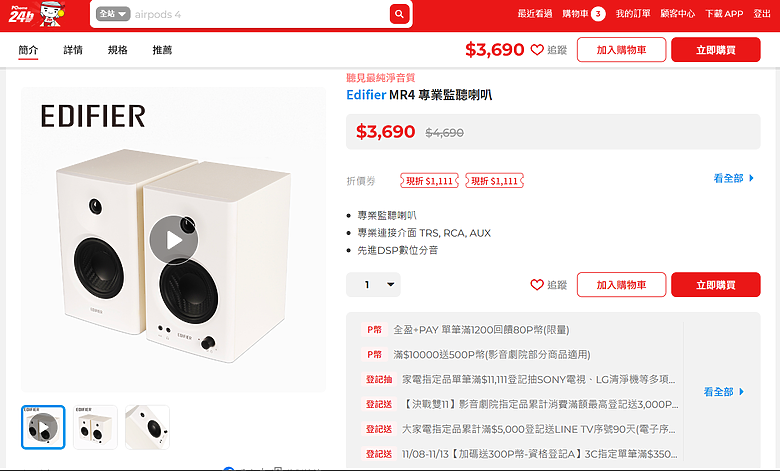780x471 pixels.
Task: Open the Edifier brand link in title
Action: click(x=366, y=94)
